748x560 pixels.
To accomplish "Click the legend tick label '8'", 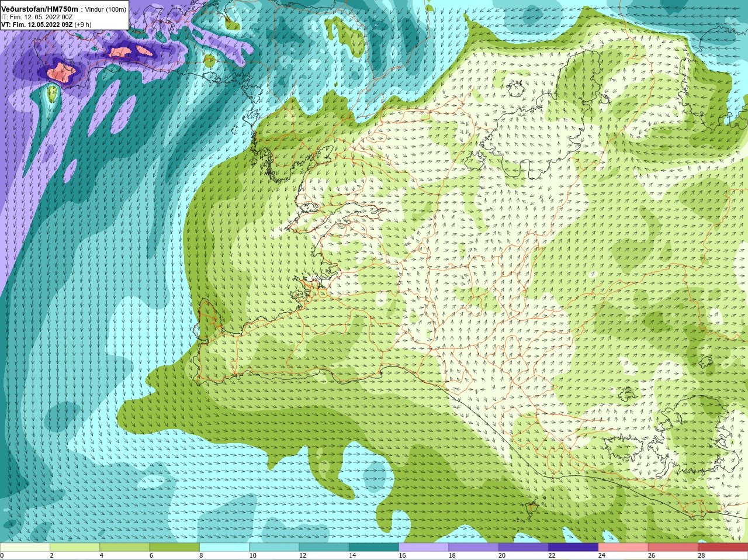I will pyautogui.click(x=202, y=555).
